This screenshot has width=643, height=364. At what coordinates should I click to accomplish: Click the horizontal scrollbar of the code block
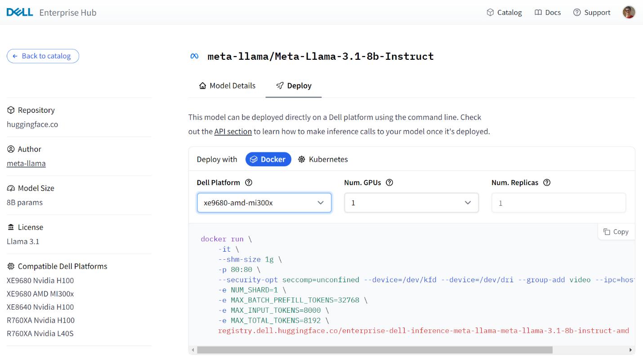point(375,350)
